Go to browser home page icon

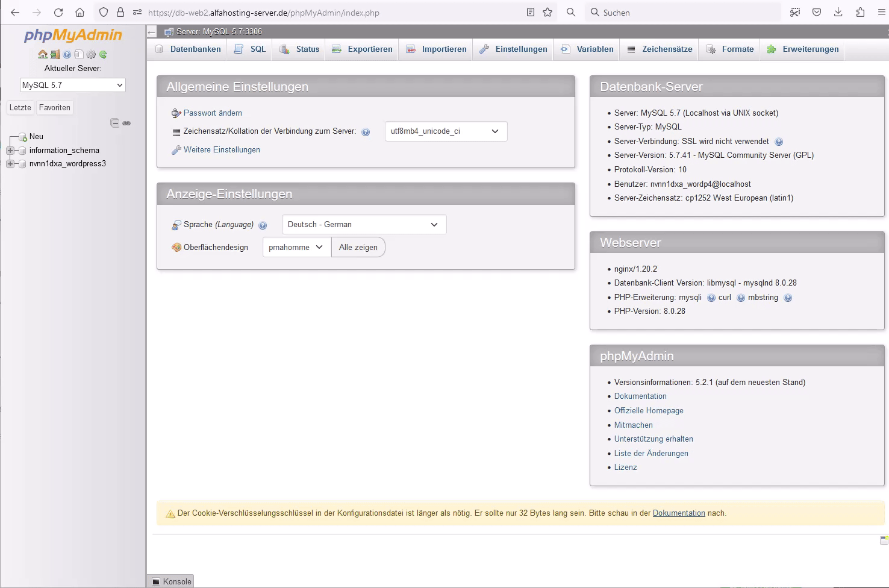pyautogui.click(x=80, y=12)
